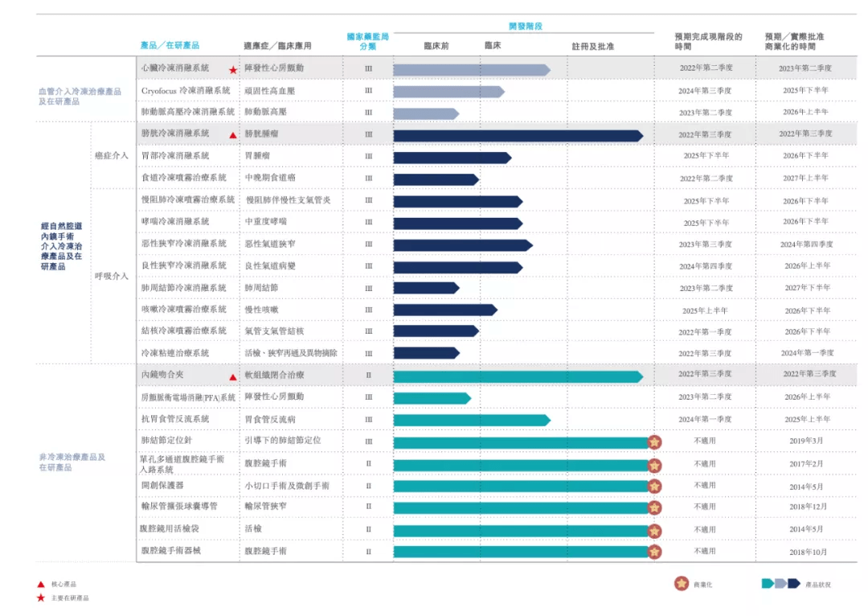
Task: Click the 開發階段 header label
Action: (x=526, y=26)
